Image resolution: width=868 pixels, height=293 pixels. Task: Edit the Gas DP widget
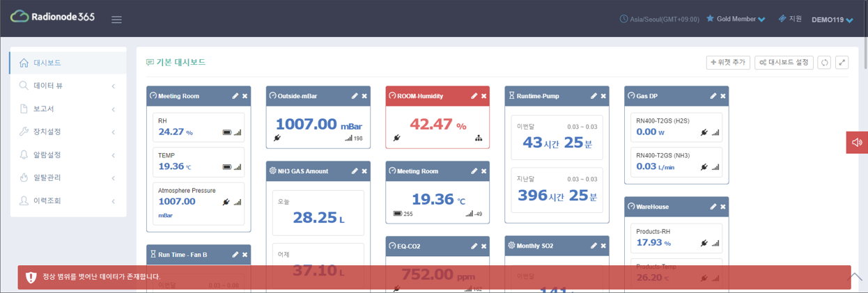[x=713, y=96]
